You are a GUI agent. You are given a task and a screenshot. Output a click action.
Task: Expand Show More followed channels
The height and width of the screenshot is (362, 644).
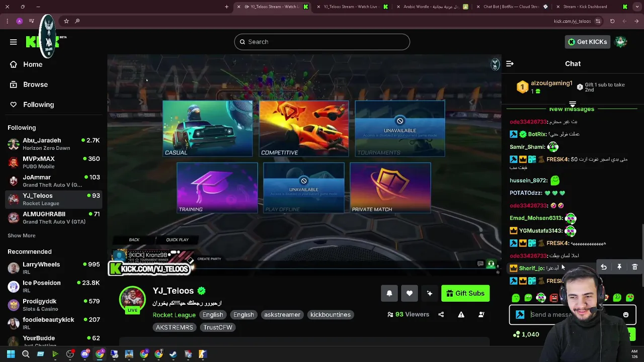click(x=21, y=235)
